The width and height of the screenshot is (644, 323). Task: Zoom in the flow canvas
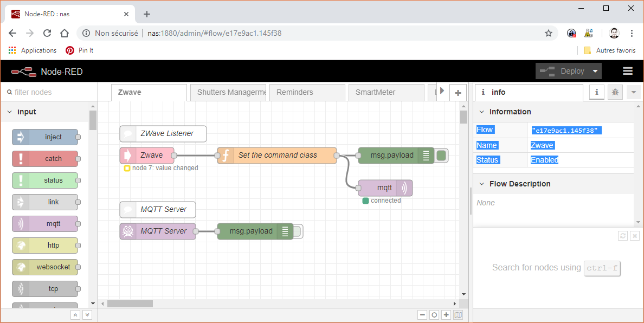[x=447, y=315]
